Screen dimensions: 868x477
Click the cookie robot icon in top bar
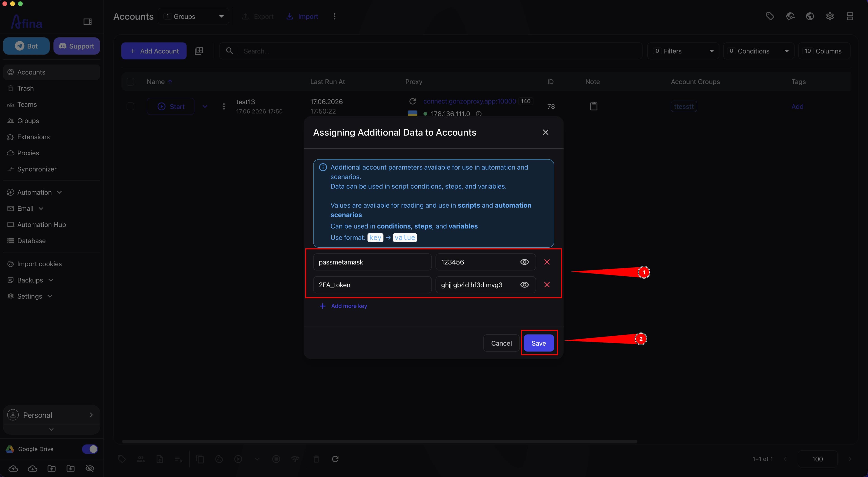click(790, 16)
